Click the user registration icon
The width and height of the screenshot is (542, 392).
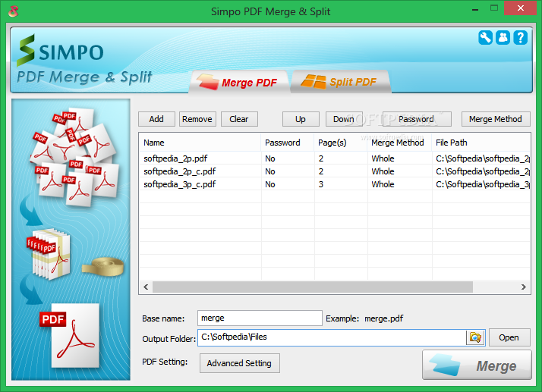pos(503,38)
